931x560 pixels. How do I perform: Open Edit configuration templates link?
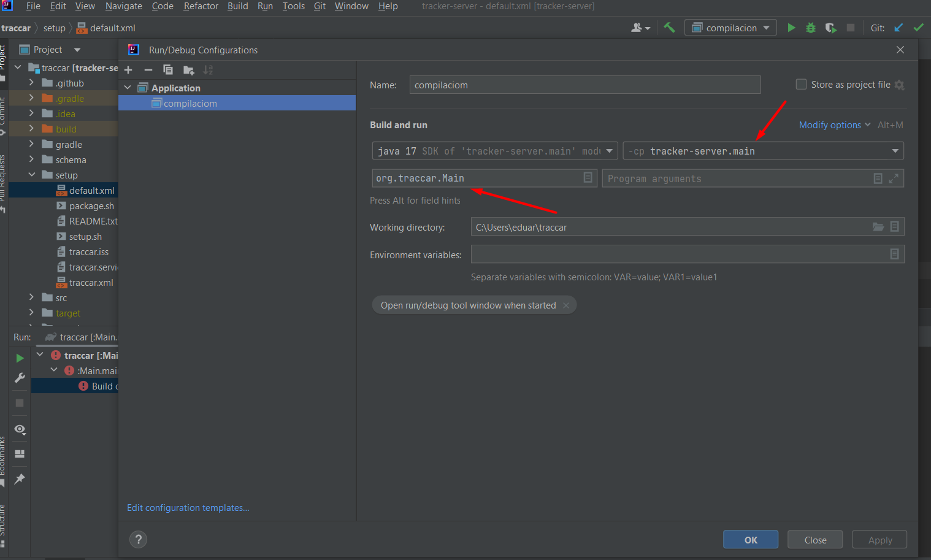[188, 508]
